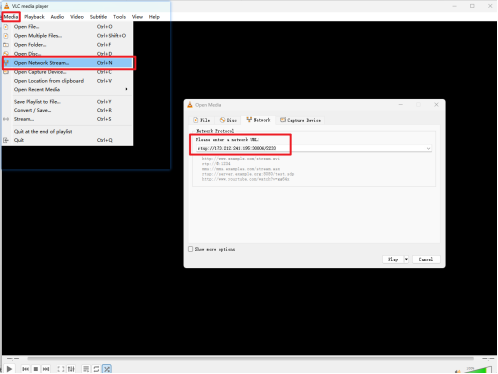
Task: Switch to the Disc tab in Open Media
Action: (228, 120)
